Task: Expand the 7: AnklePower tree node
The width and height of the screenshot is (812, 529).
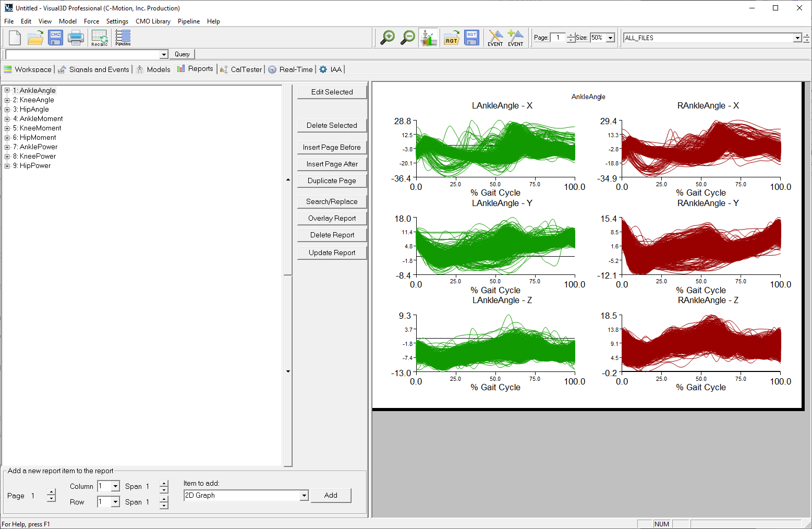Action: 7,147
